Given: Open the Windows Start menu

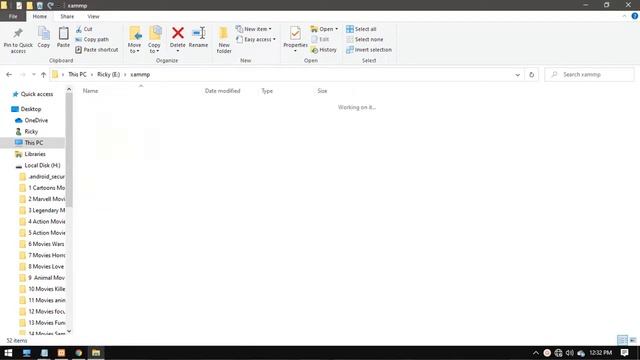Looking at the screenshot, I should pos(8,353).
